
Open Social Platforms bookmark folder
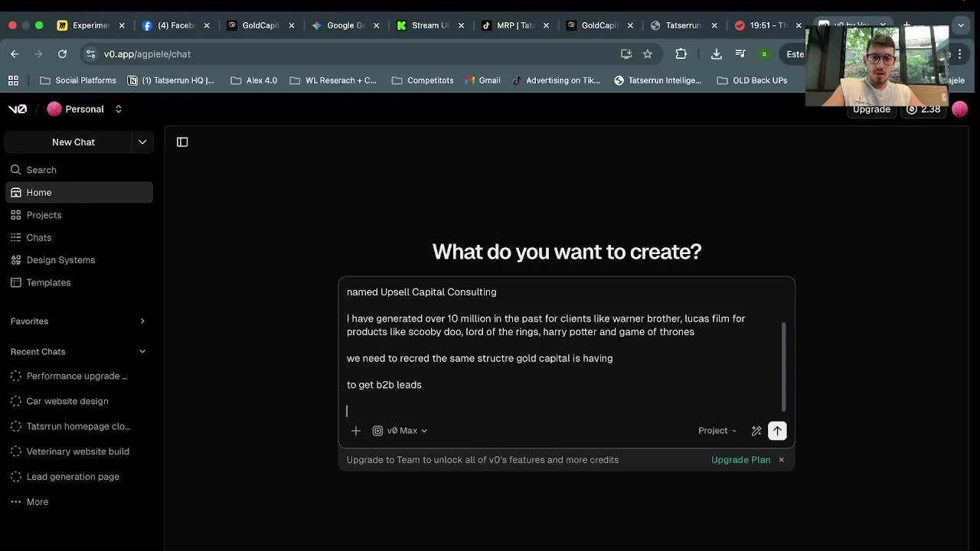coord(78,80)
